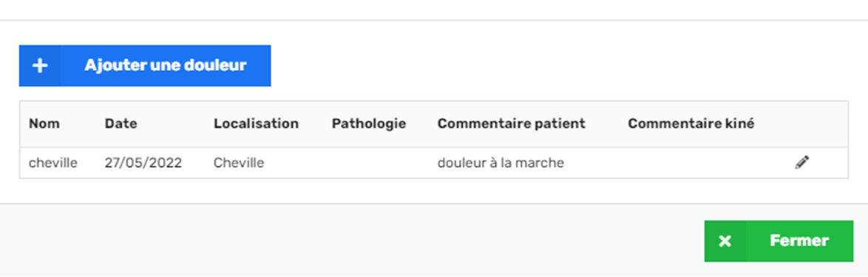The image size is (868, 277).
Task: Click the Ajouter une douleur label text
Action: click(166, 66)
